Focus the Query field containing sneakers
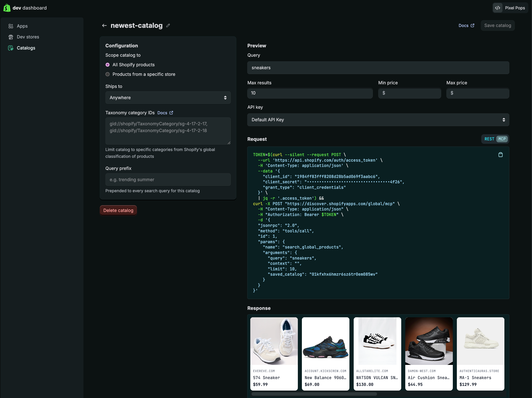The width and height of the screenshot is (532, 398). coord(378,68)
